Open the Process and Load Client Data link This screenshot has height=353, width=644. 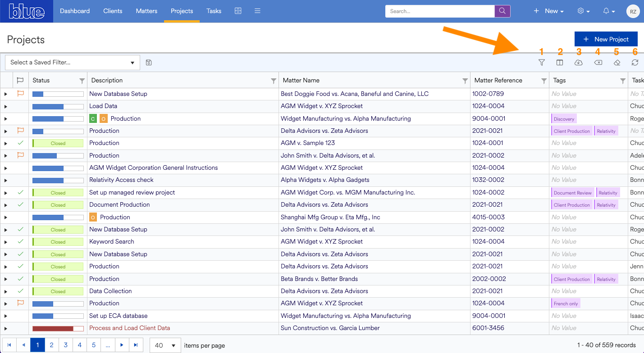(x=130, y=328)
